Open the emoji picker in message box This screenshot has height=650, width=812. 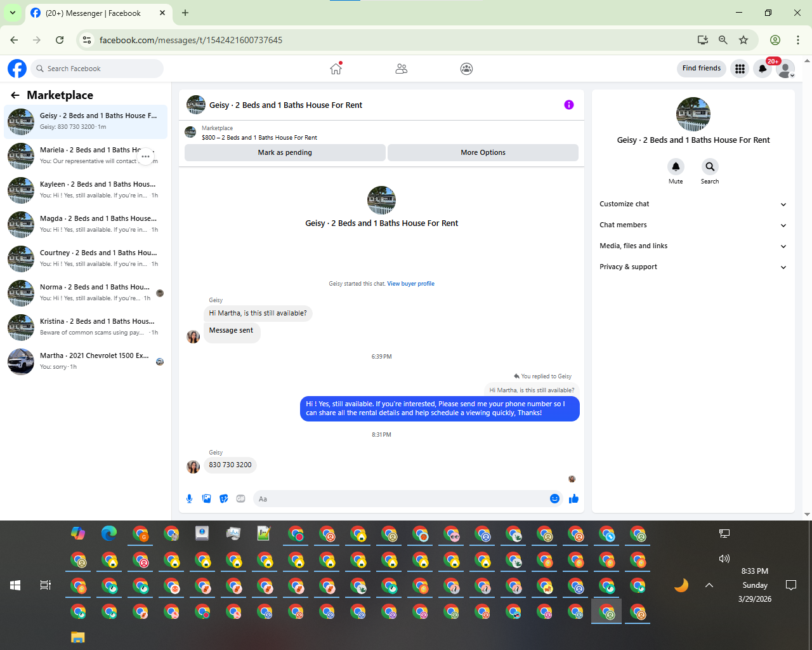coord(554,499)
